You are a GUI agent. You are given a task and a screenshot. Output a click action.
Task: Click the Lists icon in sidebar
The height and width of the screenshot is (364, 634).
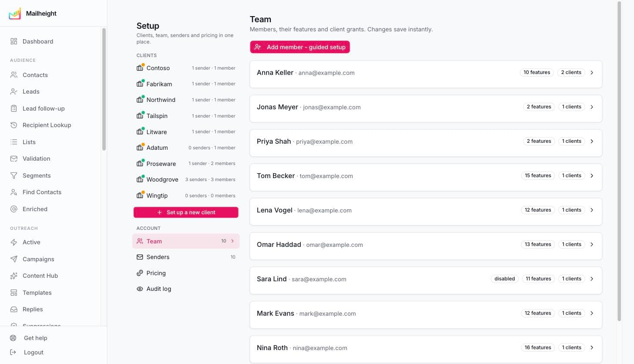tap(14, 142)
